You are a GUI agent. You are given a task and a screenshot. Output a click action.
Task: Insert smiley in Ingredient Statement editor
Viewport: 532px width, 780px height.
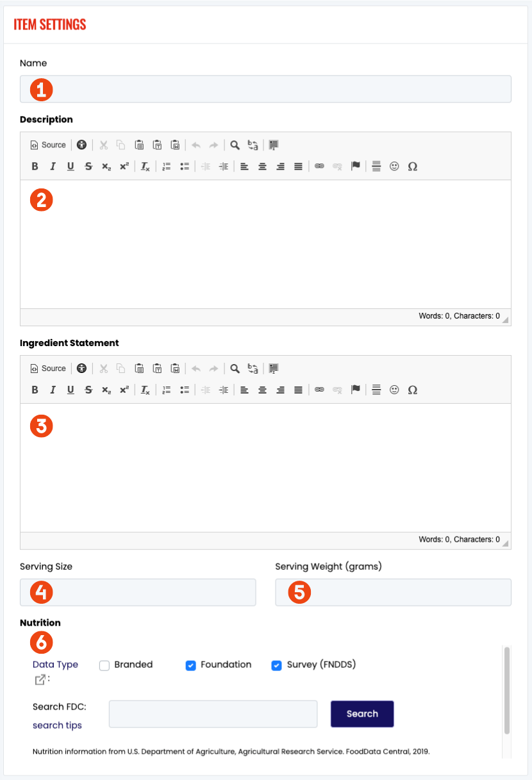click(394, 390)
